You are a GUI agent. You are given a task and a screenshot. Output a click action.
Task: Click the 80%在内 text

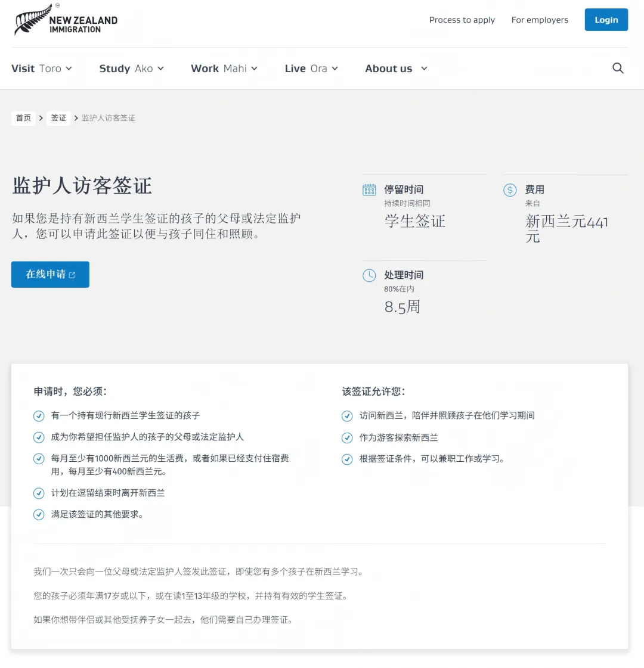pyautogui.click(x=399, y=289)
